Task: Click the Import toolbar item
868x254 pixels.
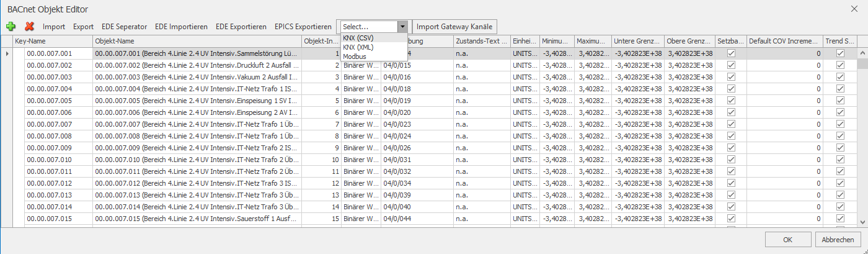Action: 54,27
